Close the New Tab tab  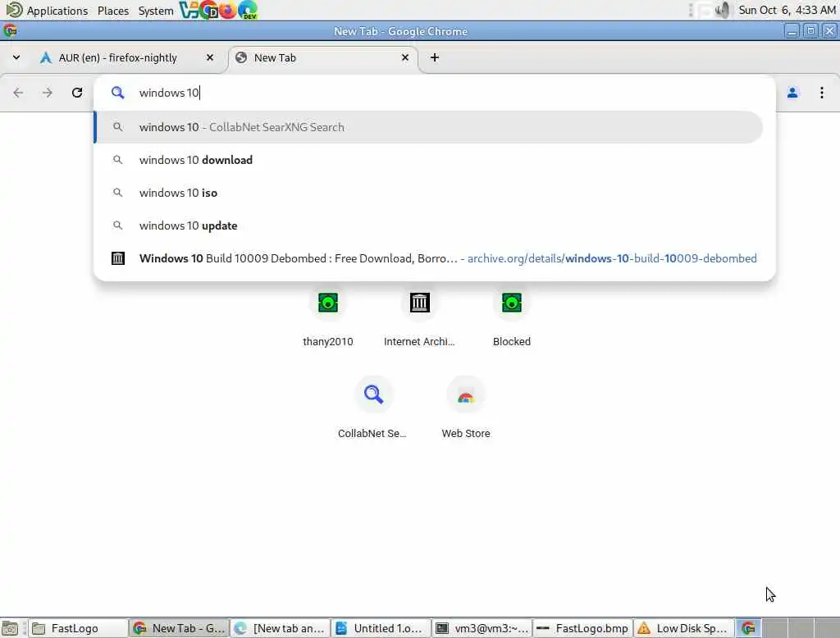[x=405, y=57]
